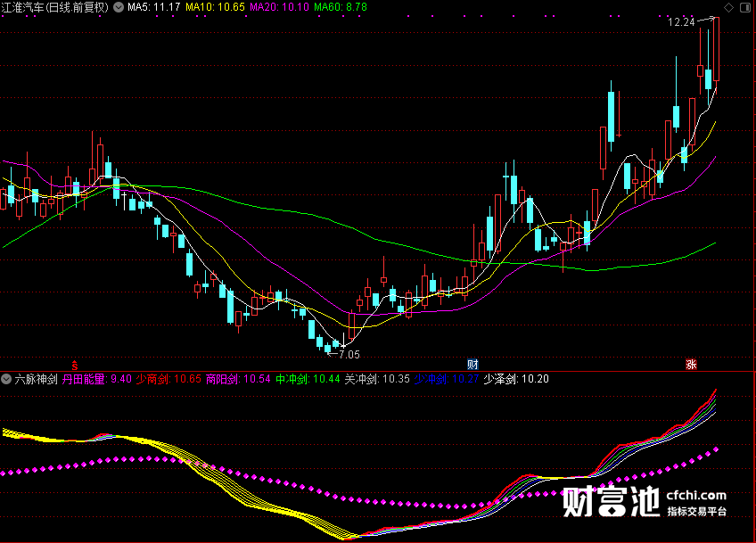Select the 关冲剑: 10.35 label
The height and width of the screenshot is (543, 756).
point(377,379)
